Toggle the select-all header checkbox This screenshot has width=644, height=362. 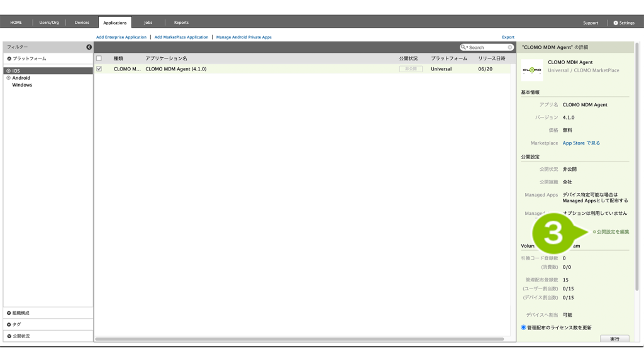[99, 58]
